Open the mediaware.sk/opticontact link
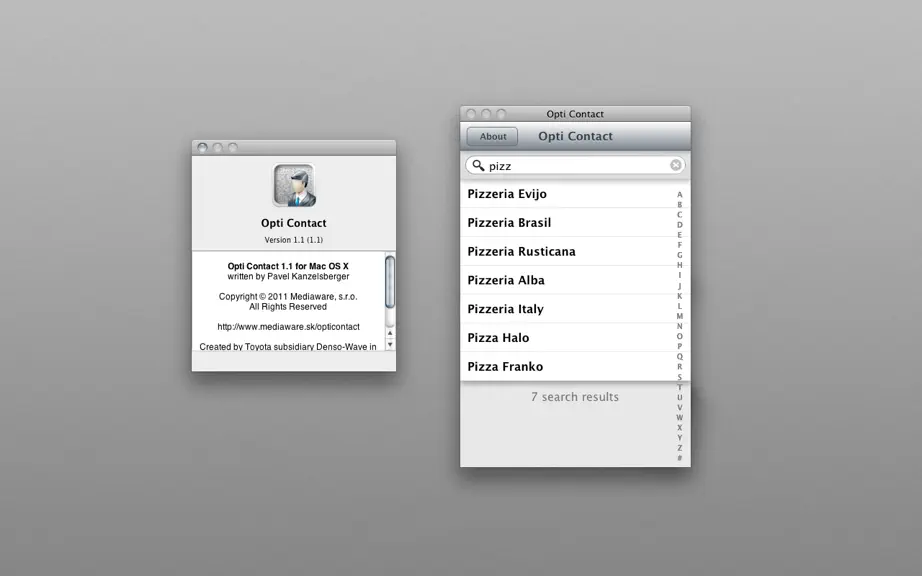The image size is (922, 576). (288, 327)
